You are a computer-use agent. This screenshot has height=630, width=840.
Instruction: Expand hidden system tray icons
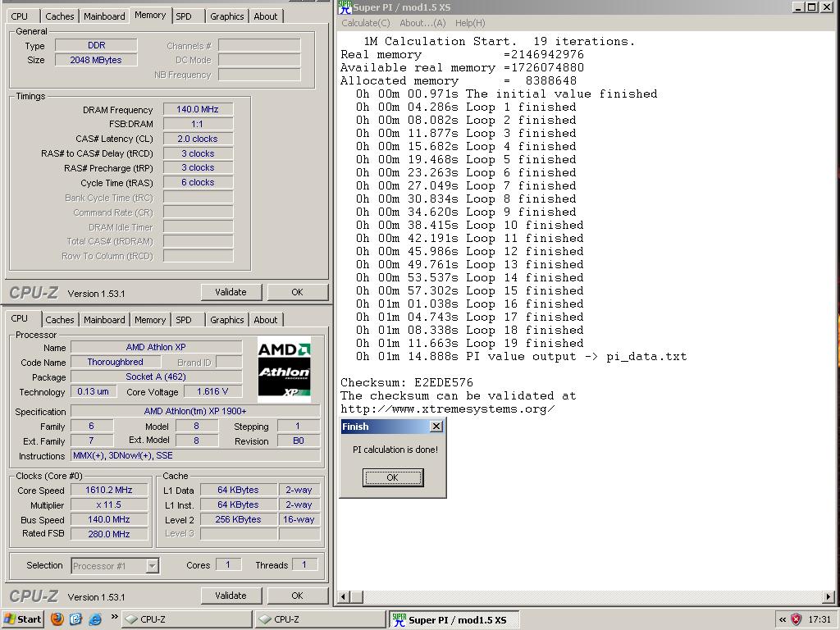pyautogui.click(x=782, y=619)
